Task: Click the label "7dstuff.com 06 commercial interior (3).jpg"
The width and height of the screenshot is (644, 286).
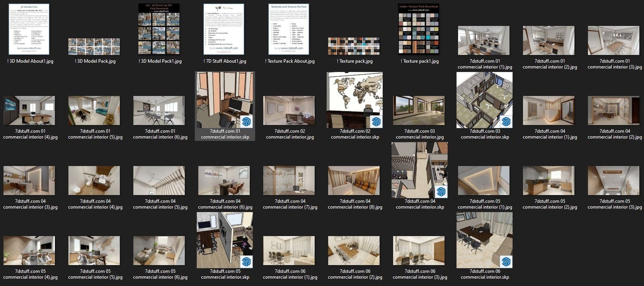Action: click(420, 274)
